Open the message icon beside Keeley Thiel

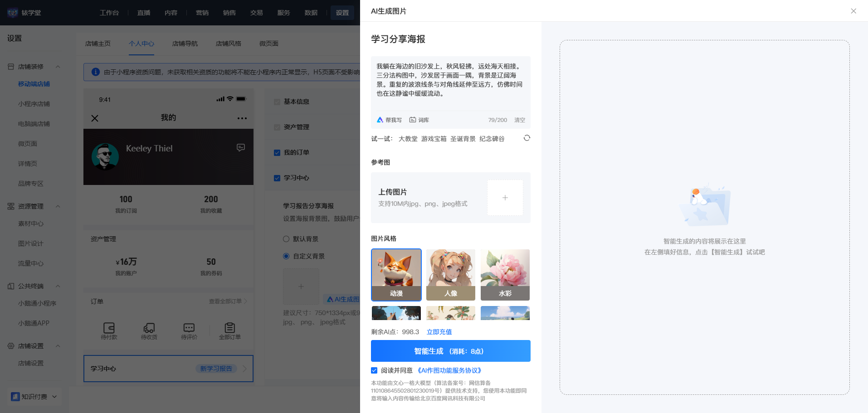[x=241, y=148]
